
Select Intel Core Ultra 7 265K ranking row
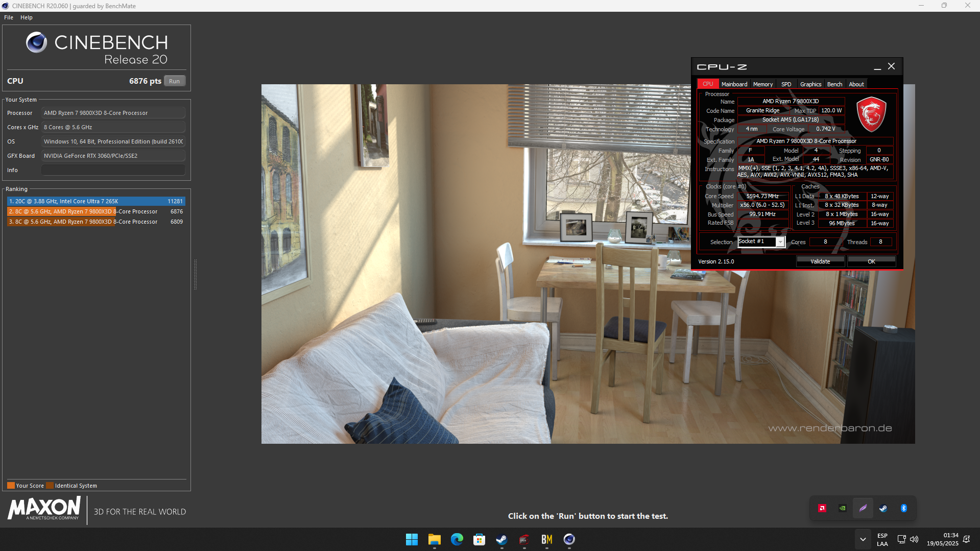[x=96, y=201]
